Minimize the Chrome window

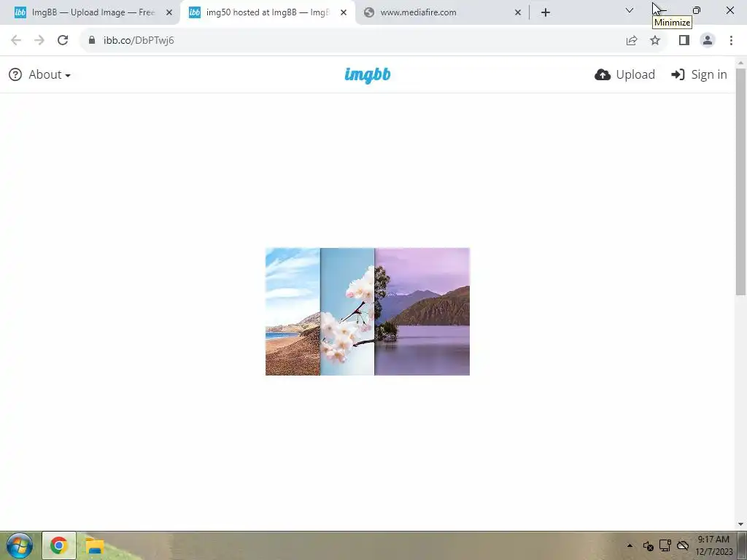click(662, 10)
